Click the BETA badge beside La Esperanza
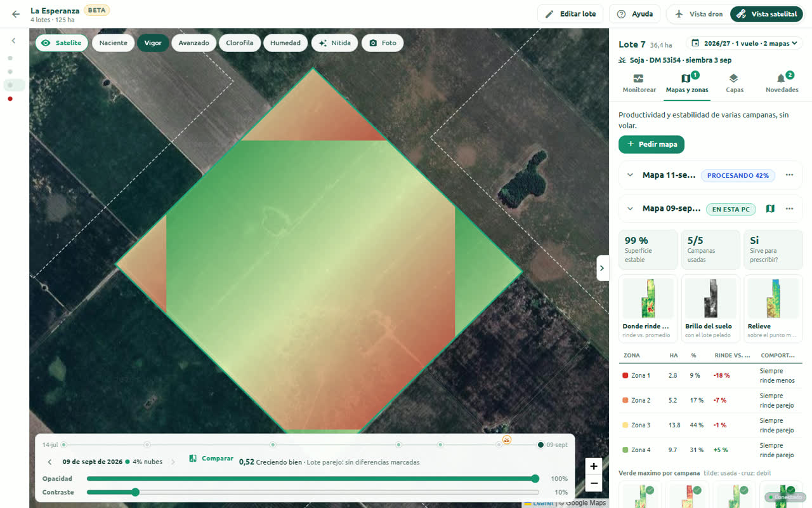This screenshot has width=812, height=508. pos(97,10)
